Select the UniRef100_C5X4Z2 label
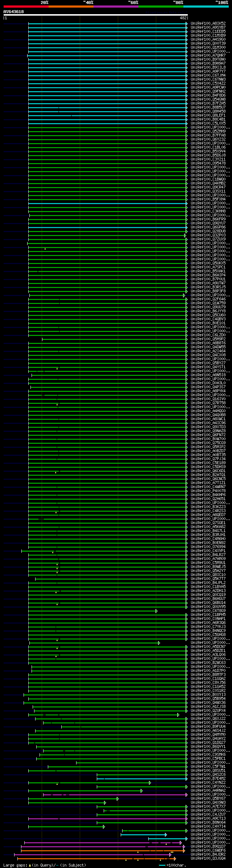This screenshot has height=868, width=232. 208,84
